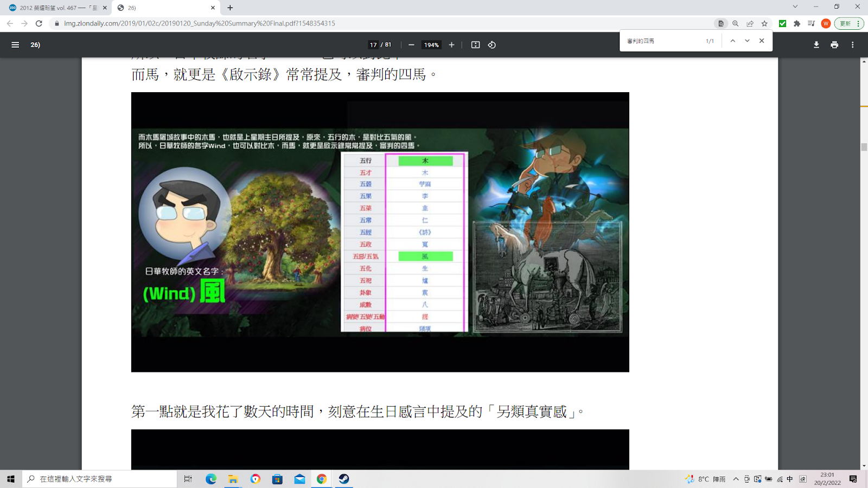Click the PDF vertical scrollbar thumb
Screen dimensions: 868x488
[864, 147]
